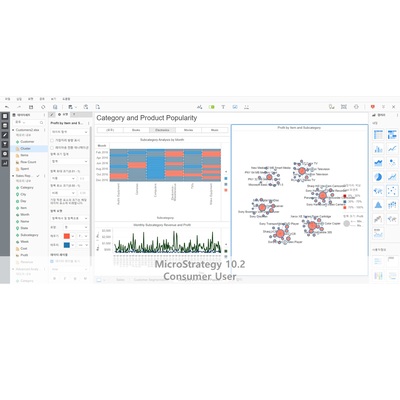The height and width of the screenshot is (400, 400).
Task: Select the Movies category tab
Action: 188,130
